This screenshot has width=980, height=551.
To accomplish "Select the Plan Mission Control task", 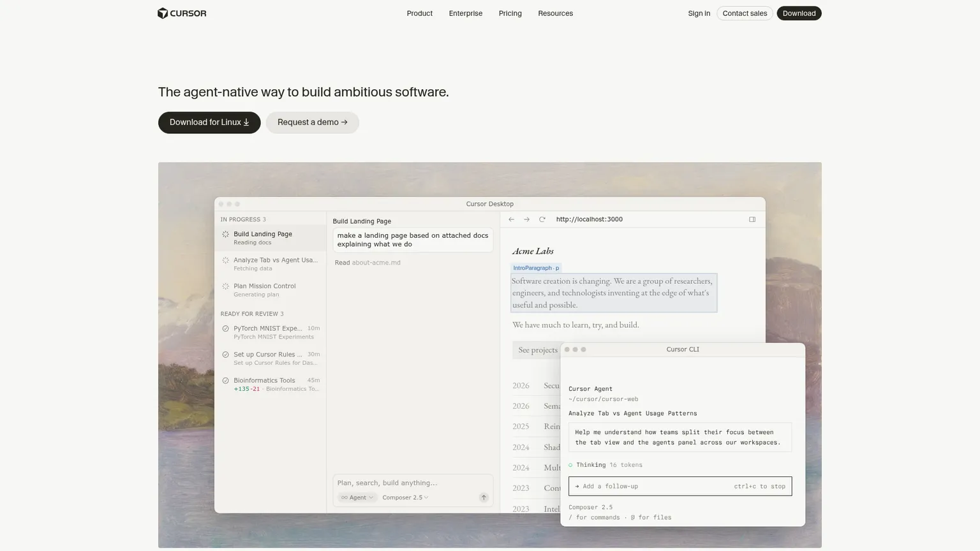I will click(x=271, y=290).
